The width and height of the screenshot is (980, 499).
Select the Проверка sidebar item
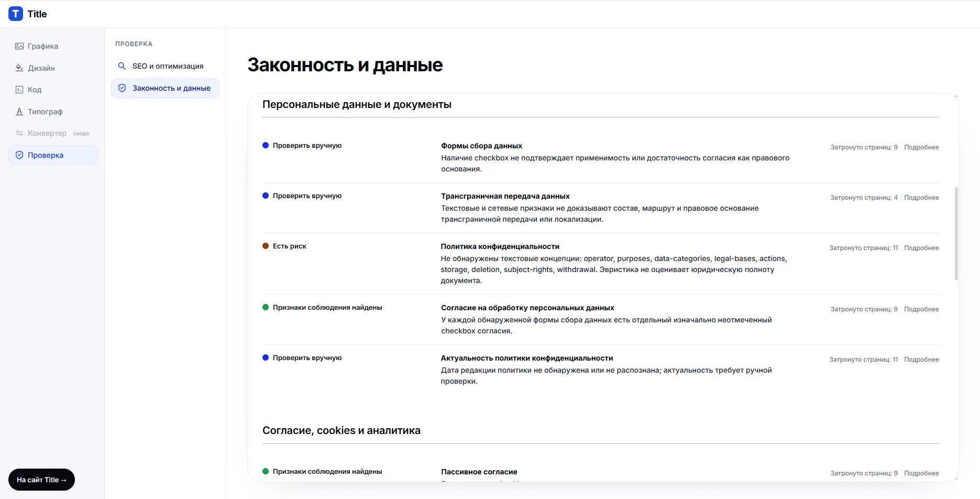[53, 155]
